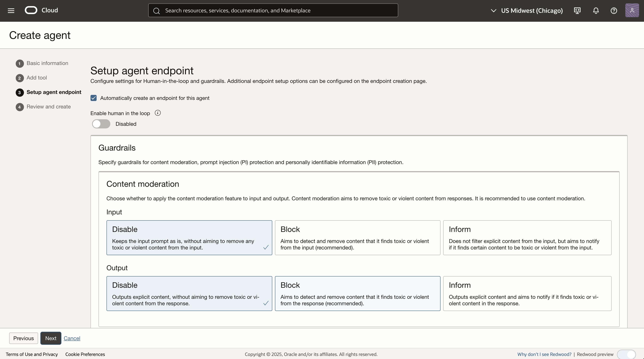Click the Next button
The image size is (644, 359).
click(51, 338)
